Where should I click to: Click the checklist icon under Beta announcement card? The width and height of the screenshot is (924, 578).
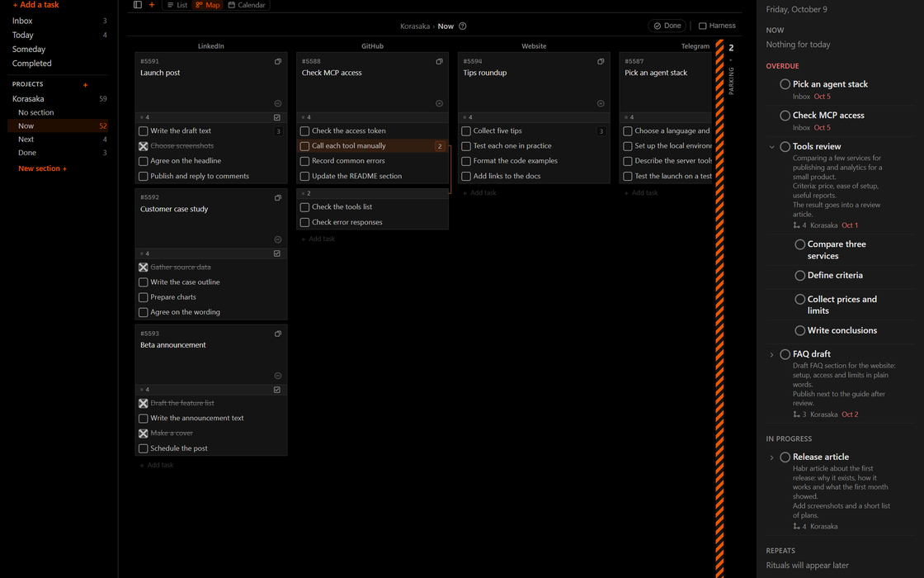point(277,390)
